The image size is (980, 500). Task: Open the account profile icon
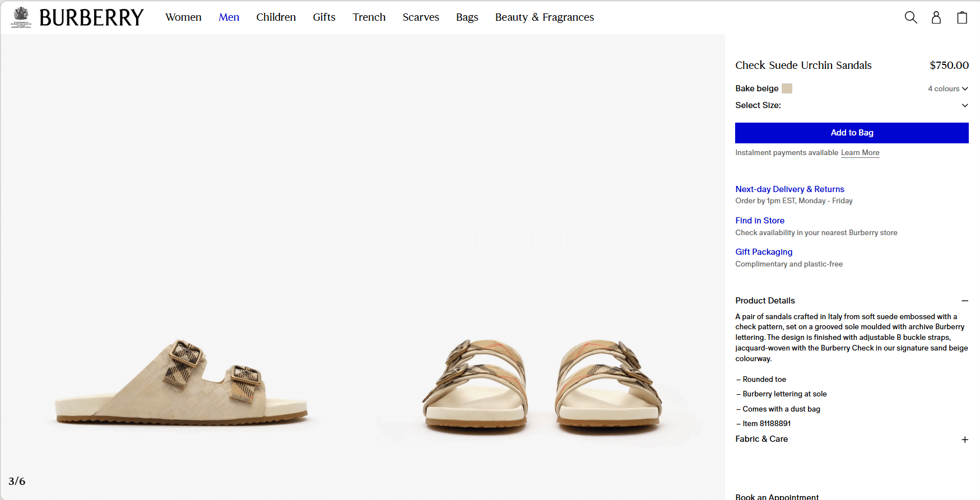936,17
